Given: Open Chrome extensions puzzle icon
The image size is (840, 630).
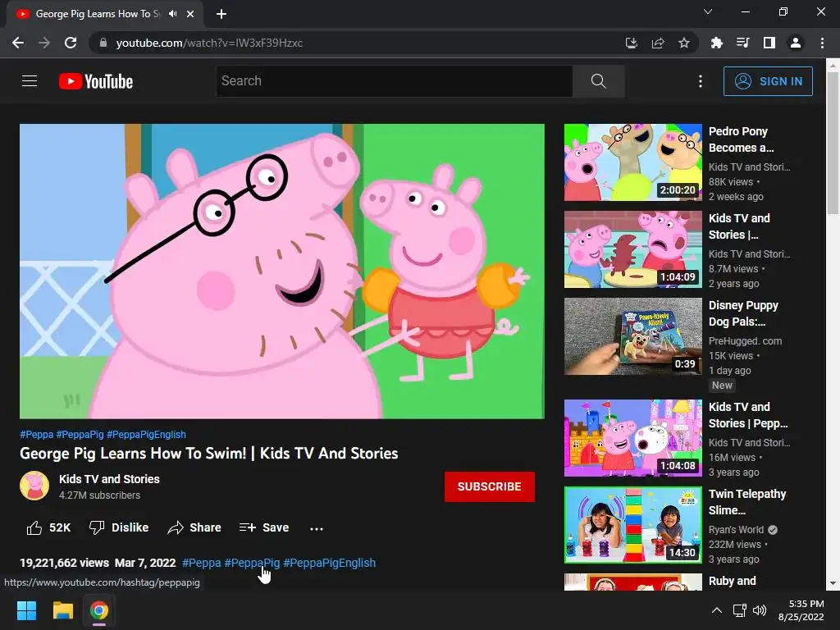Looking at the screenshot, I should point(716,43).
